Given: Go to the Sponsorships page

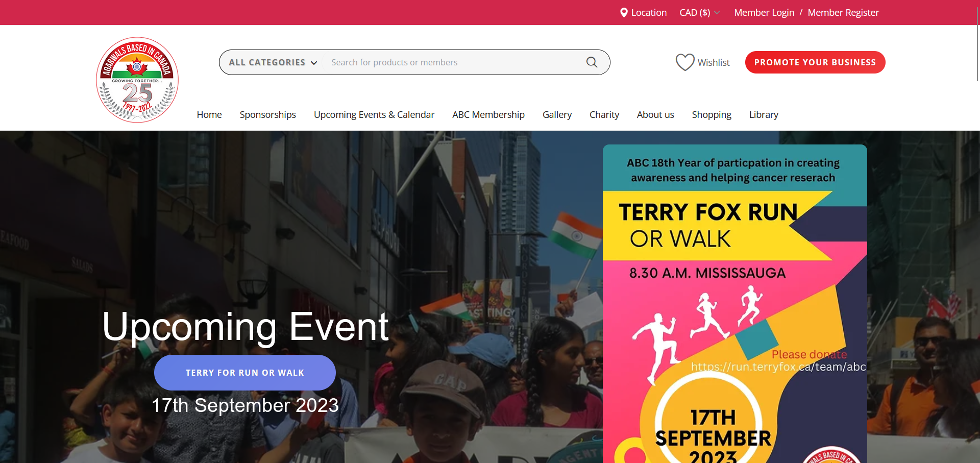Looking at the screenshot, I should point(268,115).
